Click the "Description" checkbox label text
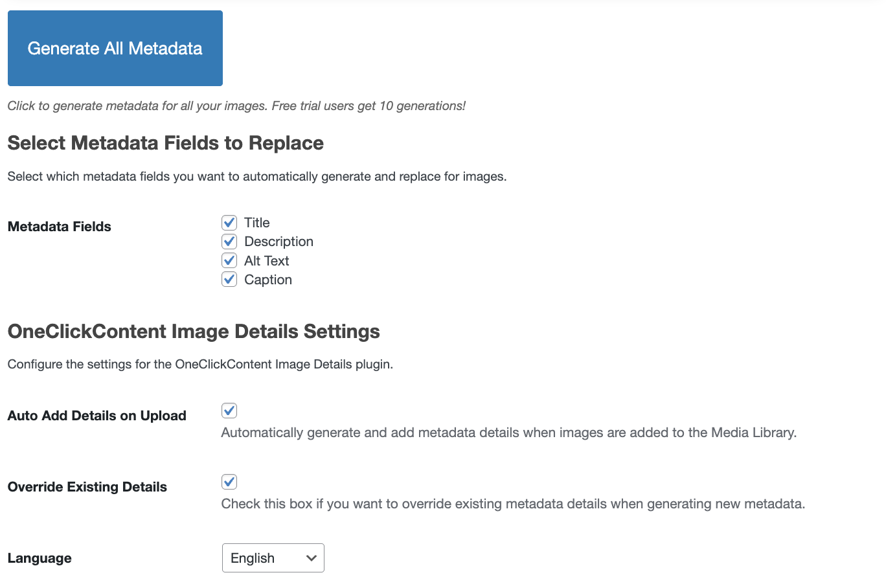 (x=278, y=242)
